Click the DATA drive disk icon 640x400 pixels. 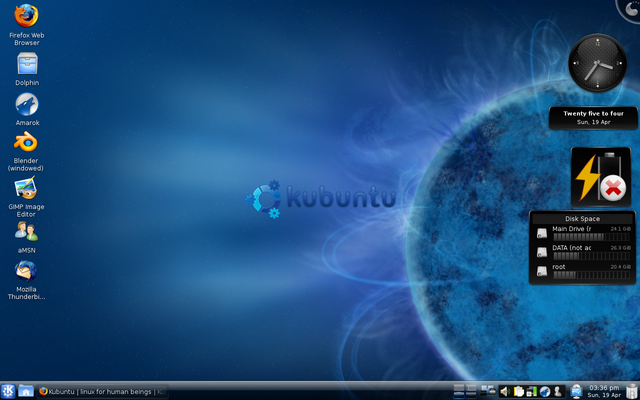[x=542, y=252]
